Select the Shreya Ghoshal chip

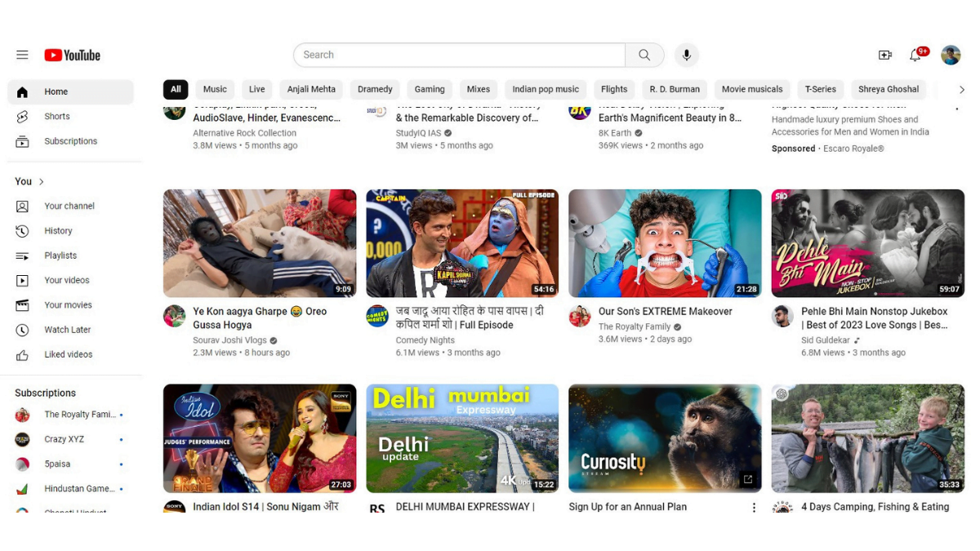tap(889, 90)
